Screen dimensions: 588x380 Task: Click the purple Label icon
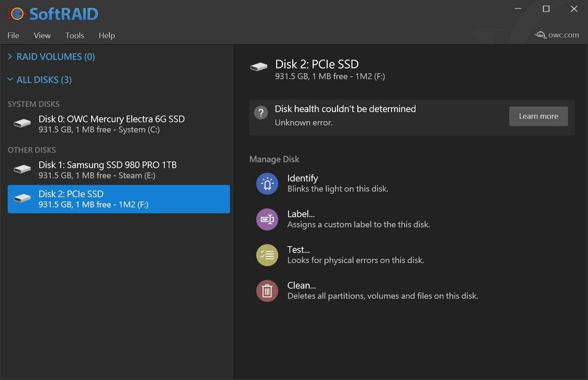pos(267,219)
